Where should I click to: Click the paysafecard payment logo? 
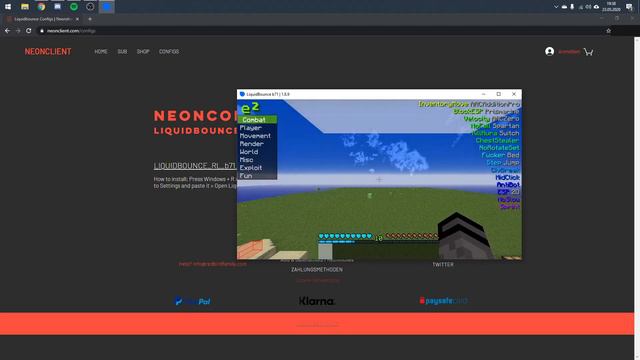click(x=443, y=301)
